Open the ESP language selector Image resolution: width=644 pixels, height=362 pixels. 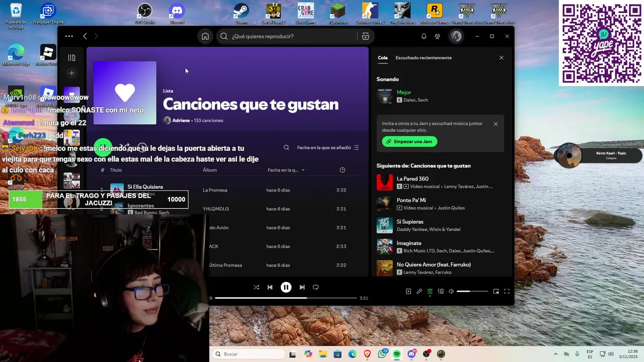[x=590, y=354]
